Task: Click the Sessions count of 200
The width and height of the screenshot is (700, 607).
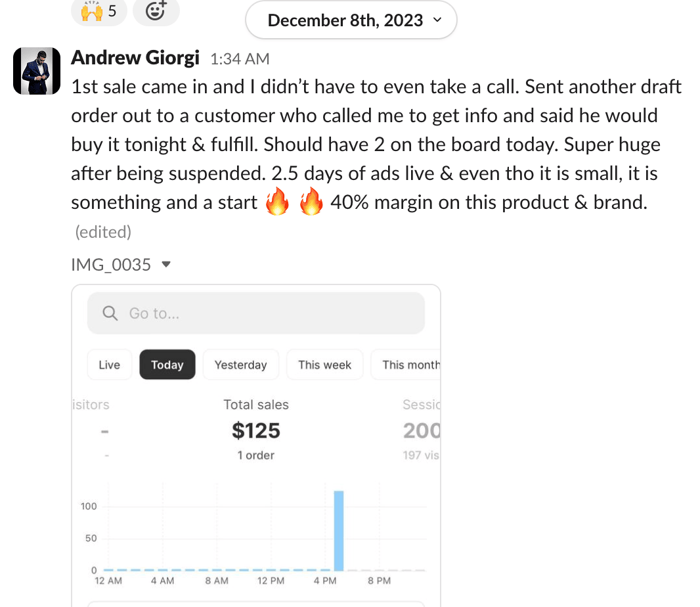Action: pos(421,431)
